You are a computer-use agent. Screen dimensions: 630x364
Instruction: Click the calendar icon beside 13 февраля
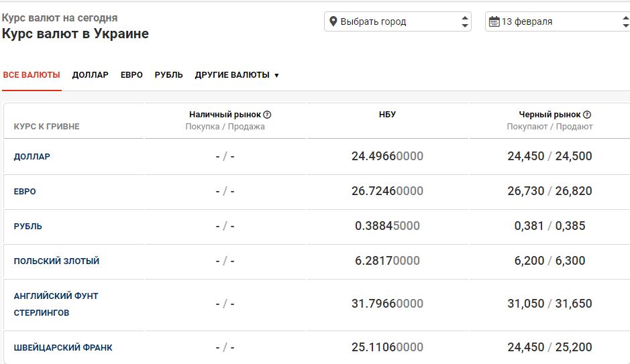click(x=494, y=21)
